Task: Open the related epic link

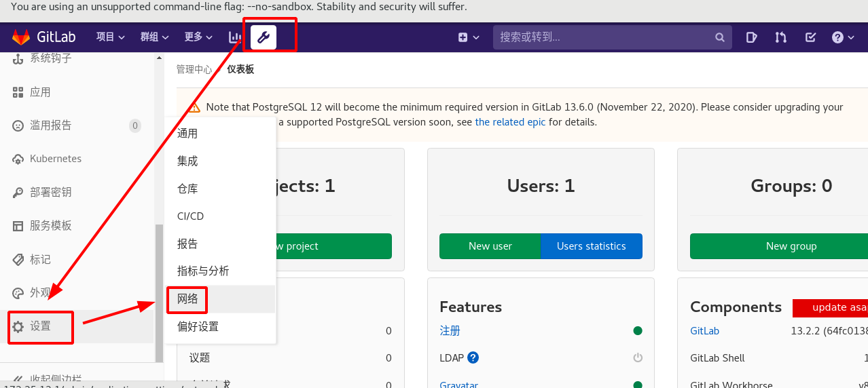Action: [x=510, y=123]
